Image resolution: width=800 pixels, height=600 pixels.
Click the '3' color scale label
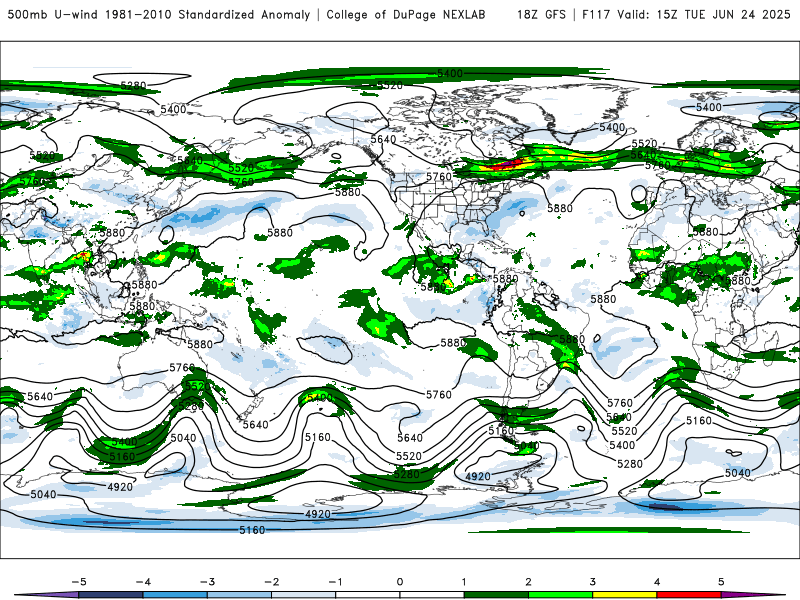pyautogui.click(x=592, y=582)
